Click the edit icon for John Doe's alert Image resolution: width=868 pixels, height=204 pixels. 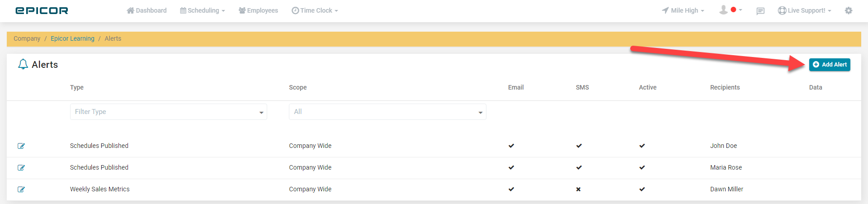[x=21, y=146]
